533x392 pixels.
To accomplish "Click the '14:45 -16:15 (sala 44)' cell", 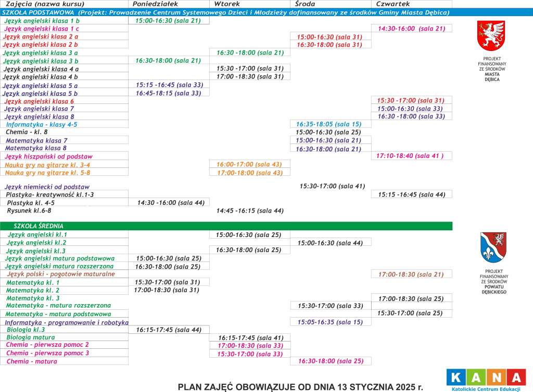I will point(250,211).
